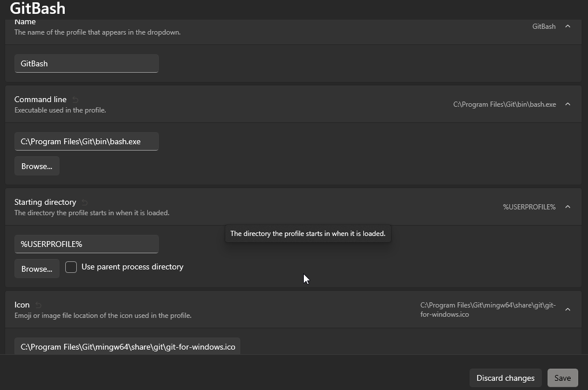
Task: Click the reset icon beside Icon label
Action: (x=38, y=305)
